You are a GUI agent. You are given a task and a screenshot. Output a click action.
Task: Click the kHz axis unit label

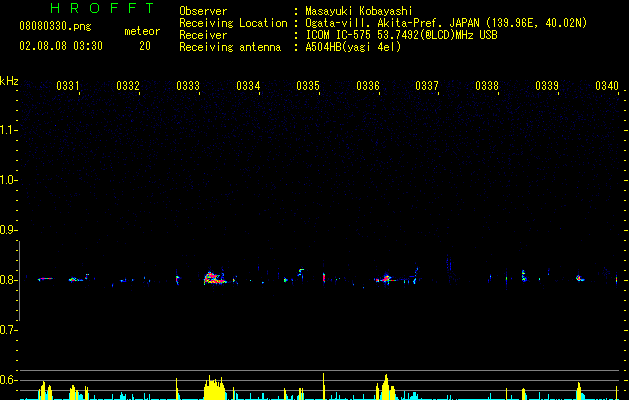tap(9, 81)
